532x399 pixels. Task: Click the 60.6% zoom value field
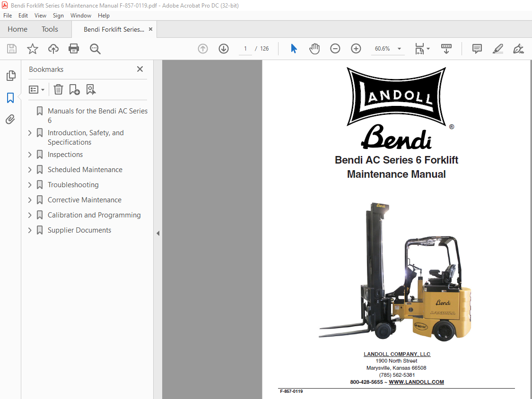point(383,49)
